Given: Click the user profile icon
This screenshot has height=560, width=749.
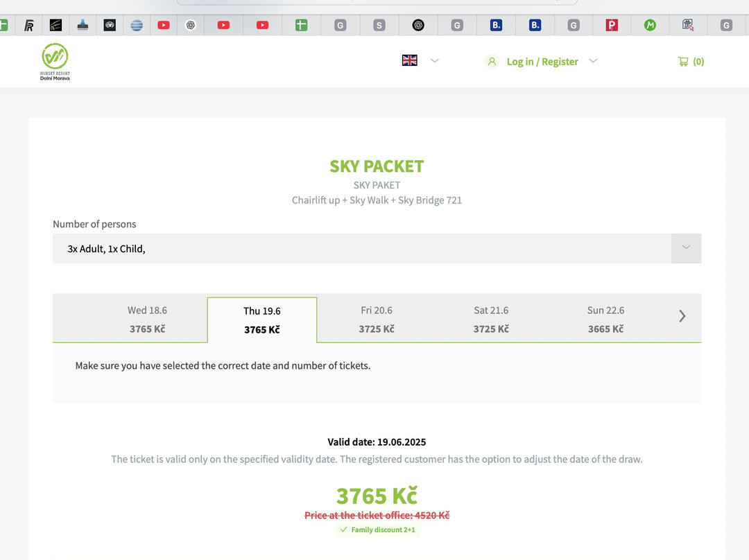Looking at the screenshot, I should [x=492, y=62].
